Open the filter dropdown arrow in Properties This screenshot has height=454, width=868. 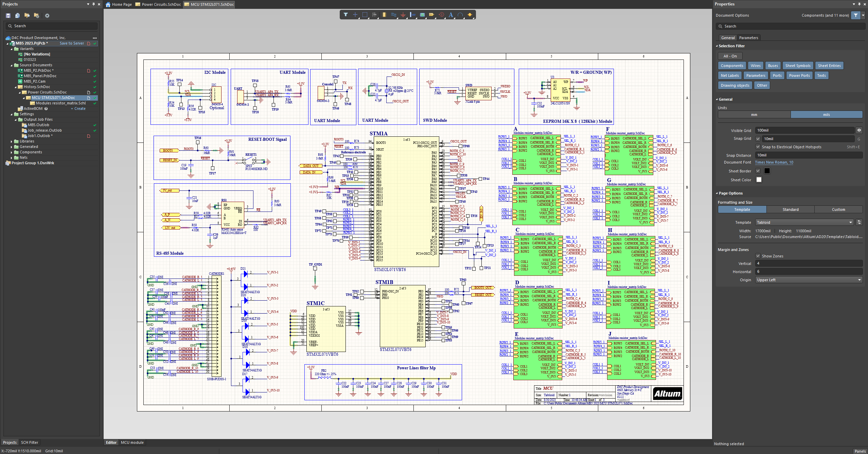(863, 15)
